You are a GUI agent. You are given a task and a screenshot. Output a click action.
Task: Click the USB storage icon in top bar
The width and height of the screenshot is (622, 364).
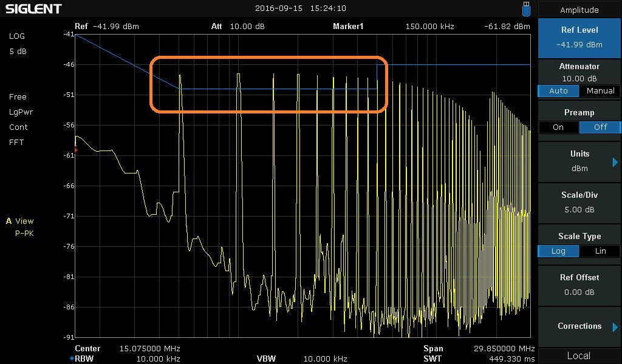tap(526, 8)
